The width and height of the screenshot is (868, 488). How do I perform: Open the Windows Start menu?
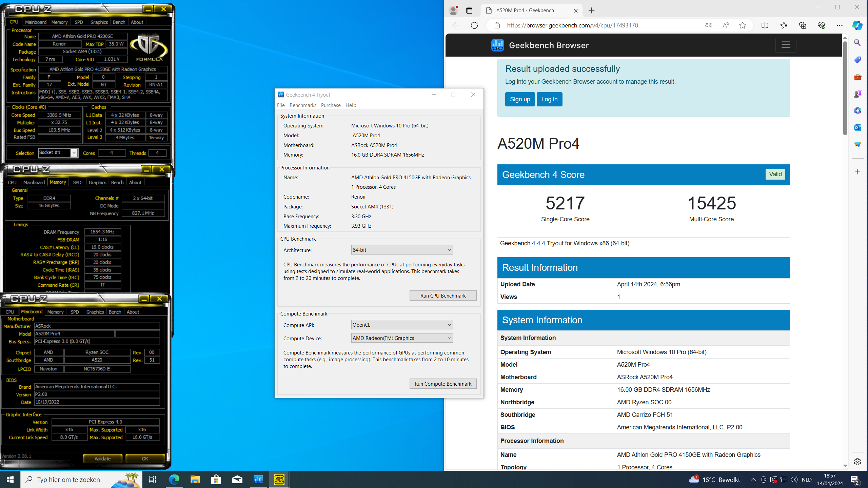click(10, 480)
